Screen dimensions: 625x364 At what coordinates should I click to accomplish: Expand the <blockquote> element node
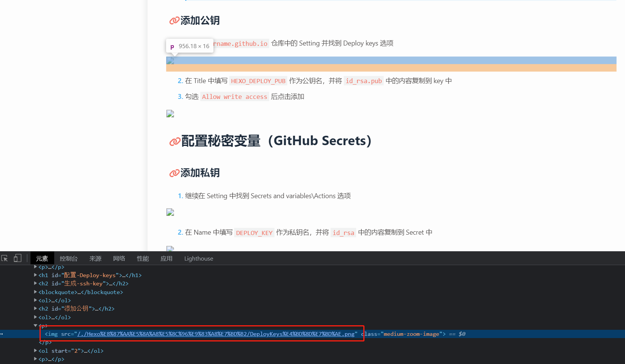(35, 292)
